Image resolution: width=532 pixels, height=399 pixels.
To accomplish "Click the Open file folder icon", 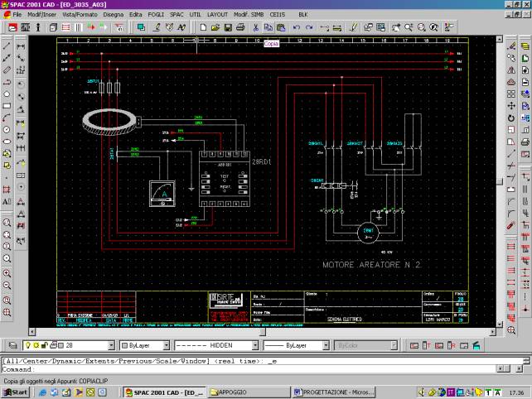I will [x=215, y=27].
